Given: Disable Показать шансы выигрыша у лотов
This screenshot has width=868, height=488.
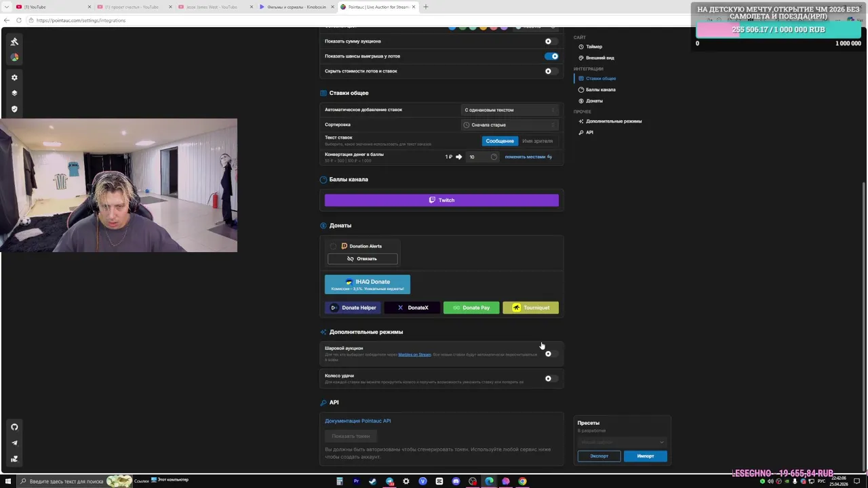Looking at the screenshot, I should click(551, 56).
